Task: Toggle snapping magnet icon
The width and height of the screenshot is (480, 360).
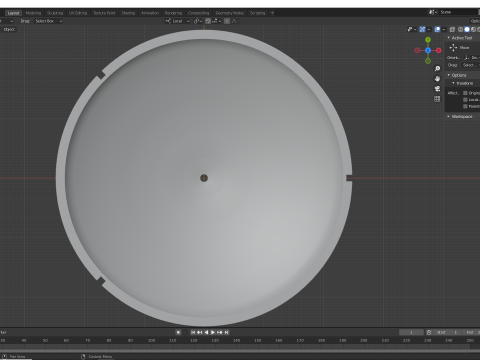Action: tap(208, 21)
